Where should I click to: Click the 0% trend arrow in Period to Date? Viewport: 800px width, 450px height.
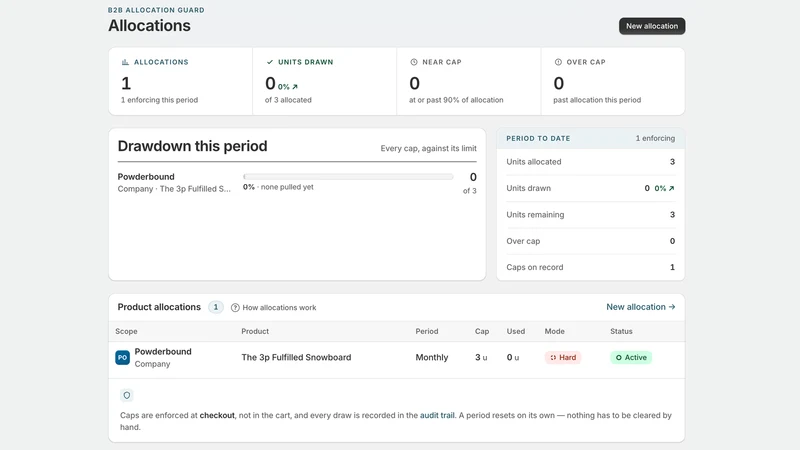click(x=664, y=188)
